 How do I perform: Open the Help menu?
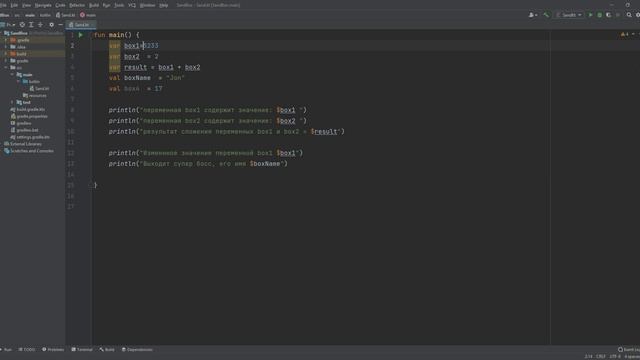pos(164,5)
